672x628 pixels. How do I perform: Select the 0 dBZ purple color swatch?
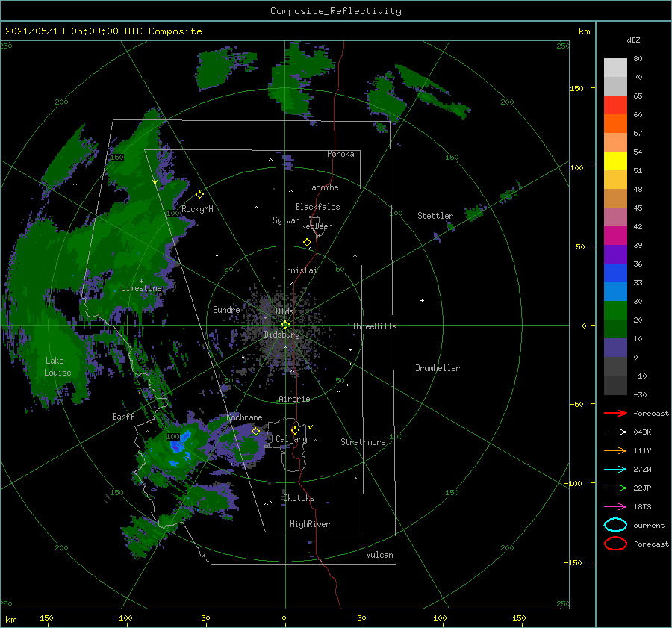615,347
